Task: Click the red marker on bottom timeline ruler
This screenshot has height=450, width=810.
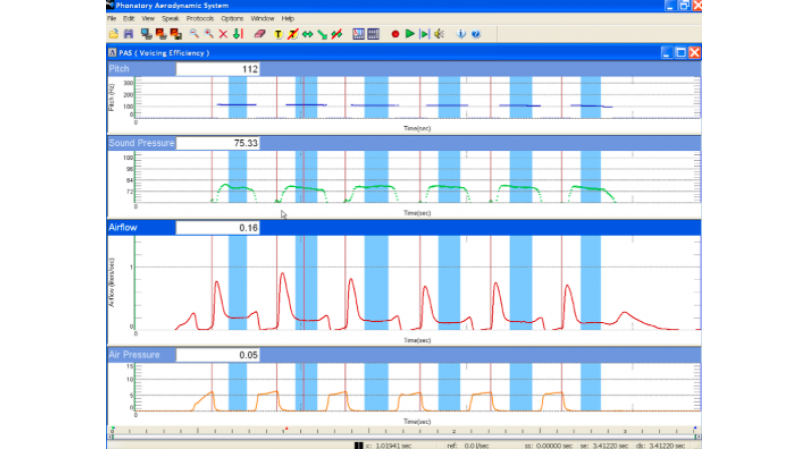Action: tap(286, 431)
